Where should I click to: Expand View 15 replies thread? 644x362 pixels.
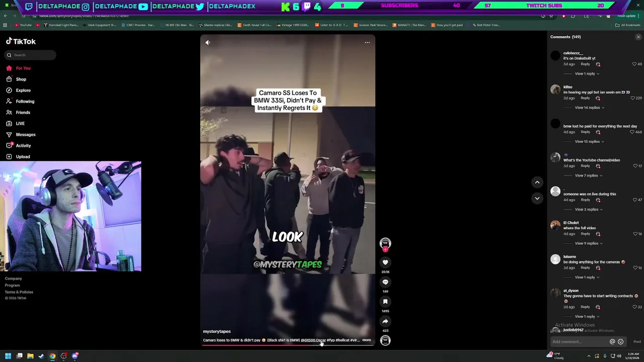(x=589, y=142)
